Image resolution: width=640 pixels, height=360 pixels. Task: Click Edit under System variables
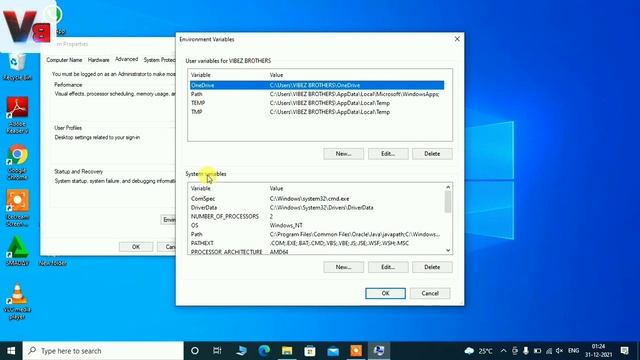tap(388, 267)
